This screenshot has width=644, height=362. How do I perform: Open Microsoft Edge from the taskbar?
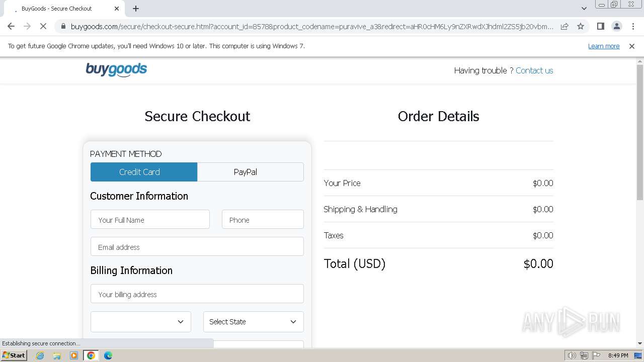click(x=108, y=355)
